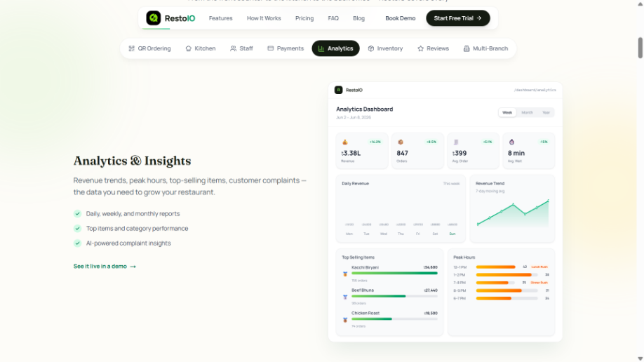Select the Payments feature tab

pyautogui.click(x=286, y=48)
